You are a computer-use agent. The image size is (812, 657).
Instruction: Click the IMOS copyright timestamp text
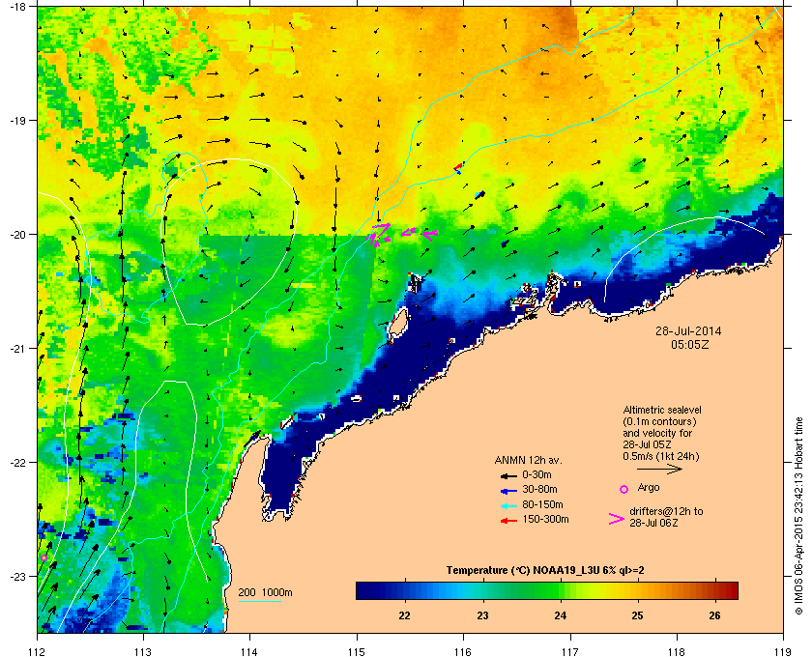(798, 517)
